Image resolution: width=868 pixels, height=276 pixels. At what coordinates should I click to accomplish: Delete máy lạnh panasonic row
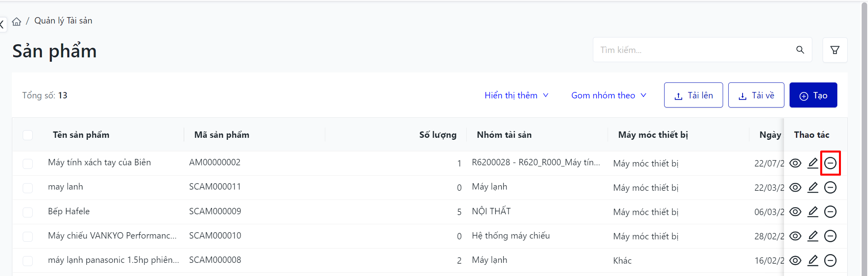pyautogui.click(x=830, y=260)
